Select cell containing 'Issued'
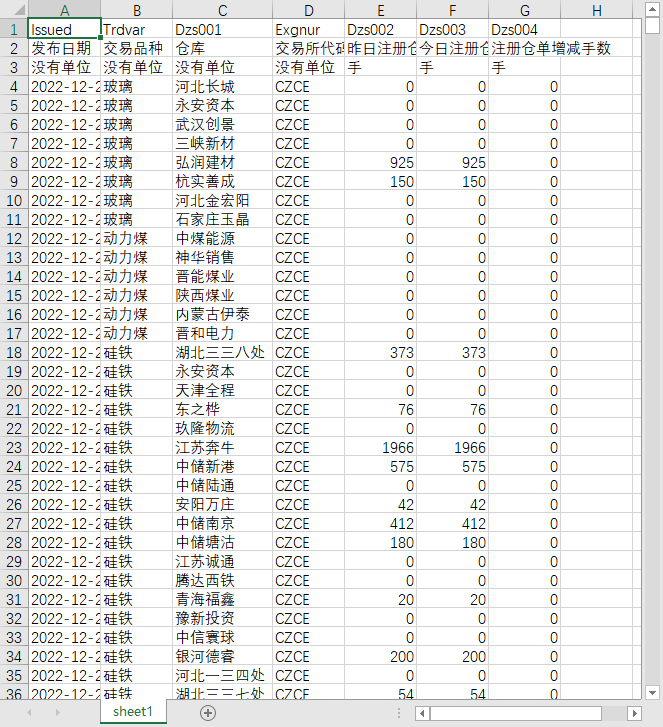Viewport: 663px width, 727px height. pos(64,29)
